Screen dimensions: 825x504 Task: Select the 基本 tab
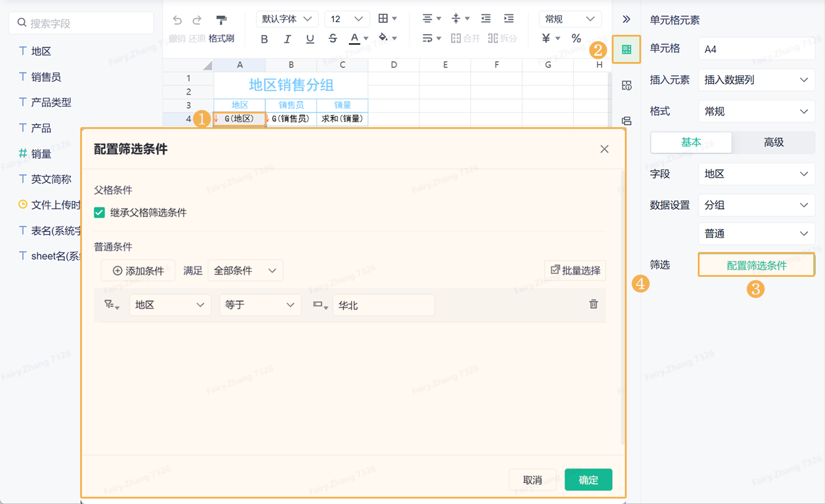[x=691, y=143]
